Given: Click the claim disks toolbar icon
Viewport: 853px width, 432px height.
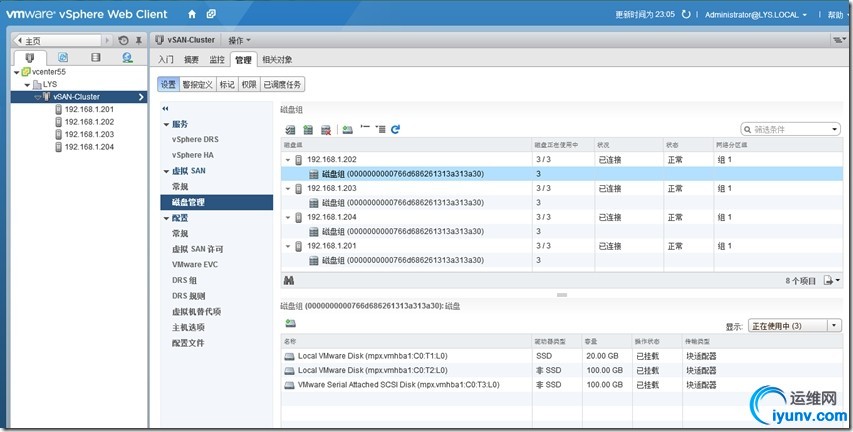Looking at the screenshot, I should tap(290, 129).
